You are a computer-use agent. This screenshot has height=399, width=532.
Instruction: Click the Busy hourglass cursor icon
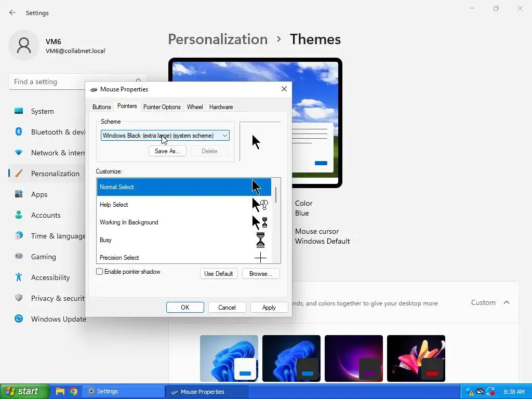tap(260, 240)
